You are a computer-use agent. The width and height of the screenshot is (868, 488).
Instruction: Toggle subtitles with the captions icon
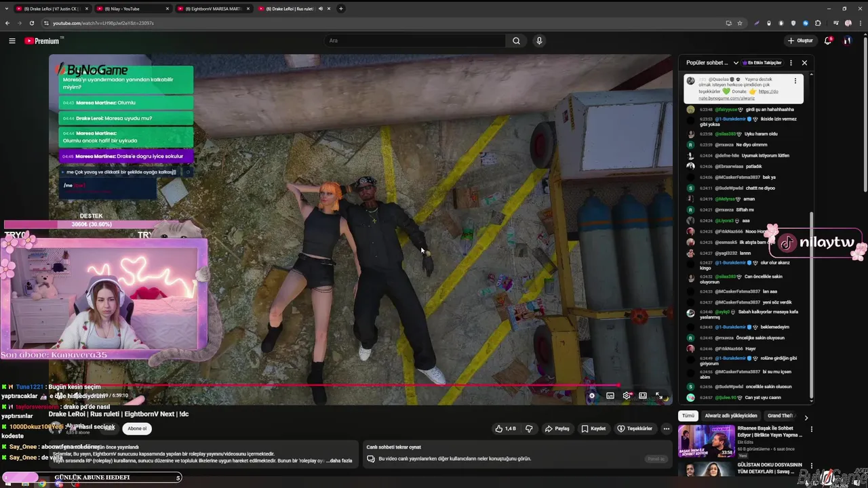[610, 396]
